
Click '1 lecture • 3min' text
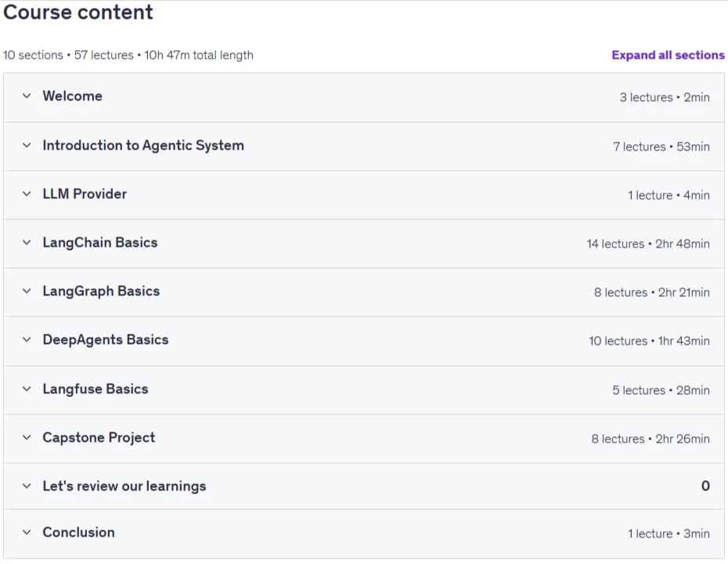tap(669, 533)
